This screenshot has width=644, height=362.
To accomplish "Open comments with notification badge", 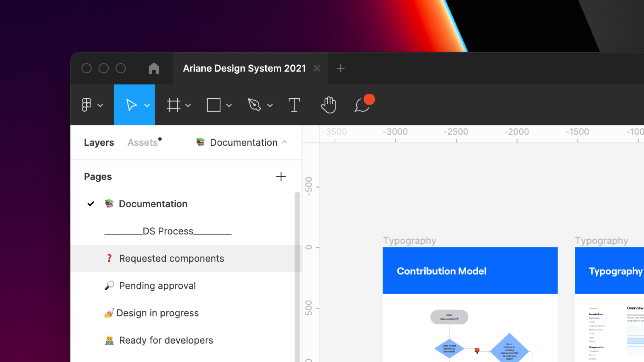I will 364,104.
